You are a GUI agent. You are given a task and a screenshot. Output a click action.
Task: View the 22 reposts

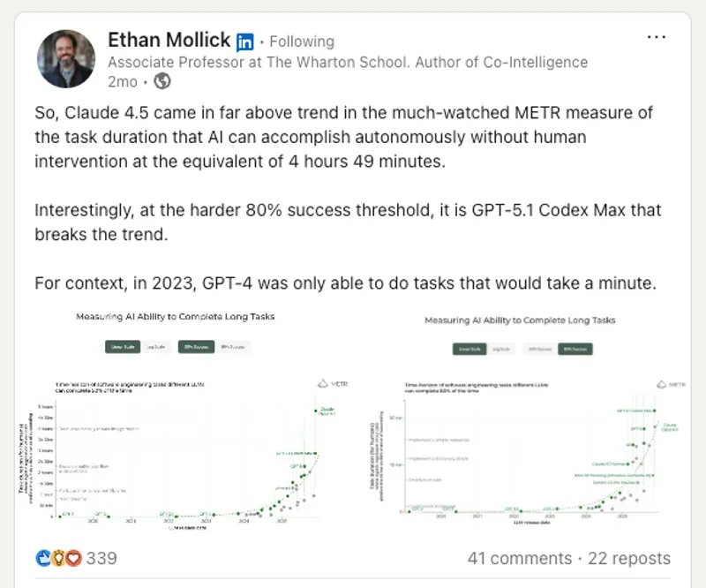click(628, 558)
